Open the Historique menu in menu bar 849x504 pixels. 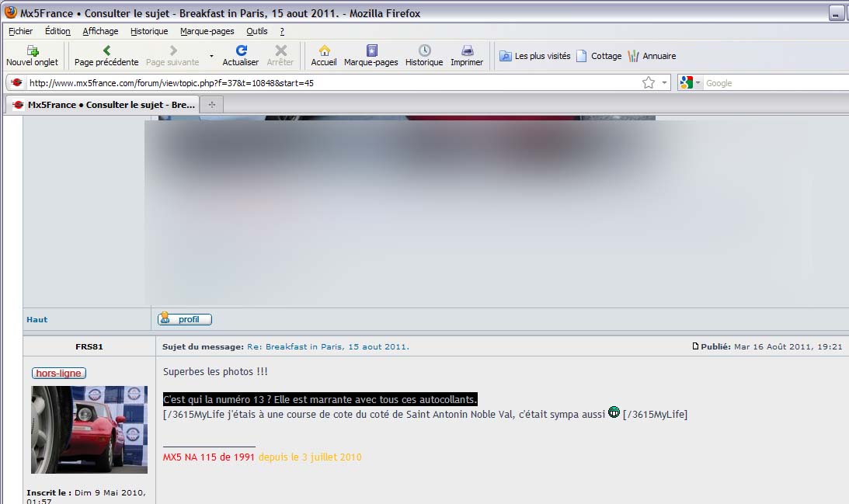pyautogui.click(x=149, y=31)
